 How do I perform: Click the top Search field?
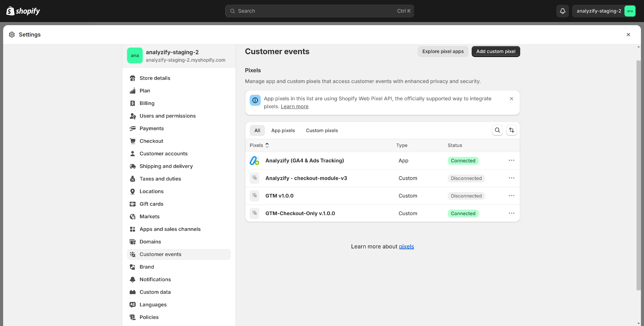pyautogui.click(x=320, y=11)
